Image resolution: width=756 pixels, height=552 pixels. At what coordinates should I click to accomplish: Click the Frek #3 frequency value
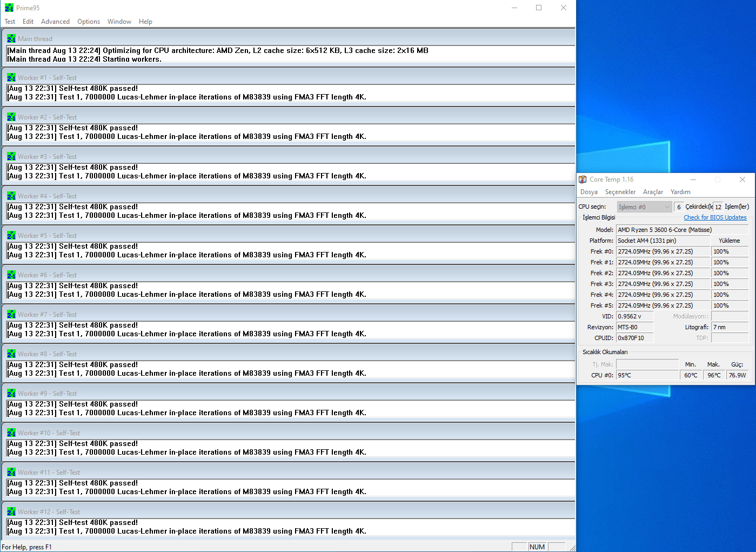point(663,284)
